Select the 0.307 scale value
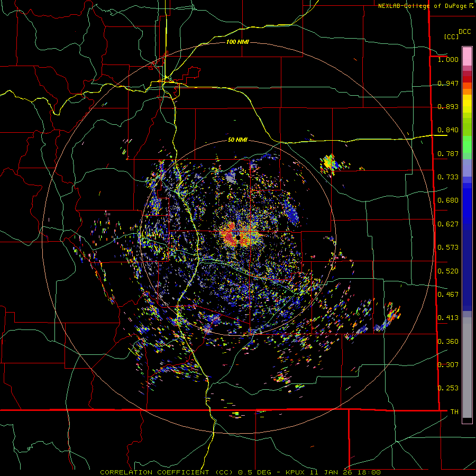The height and width of the screenshot is (476, 476). (448, 365)
